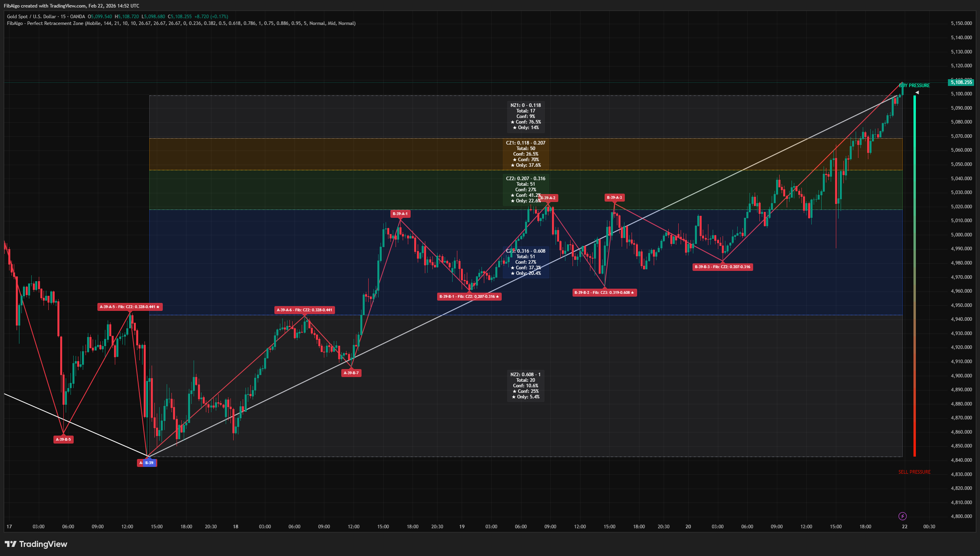This screenshot has width=980, height=556.
Task: Select the blue B-39 pivot label on the chart
Action: pyautogui.click(x=149, y=463)
